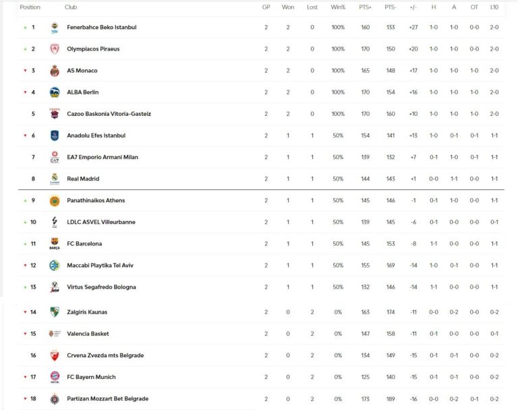Click the Panathinaikos Athens green logo

click(55, 200)
